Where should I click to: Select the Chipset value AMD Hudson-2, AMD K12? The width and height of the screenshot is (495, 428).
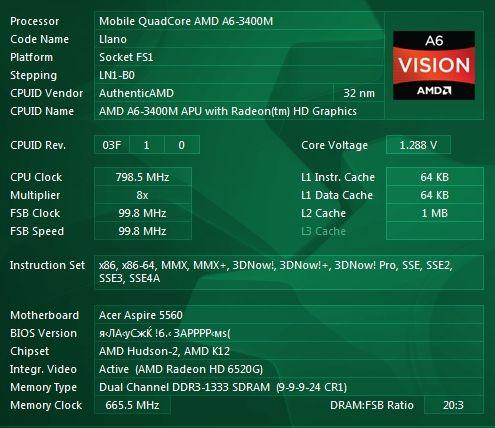click(x=289, y=351)
